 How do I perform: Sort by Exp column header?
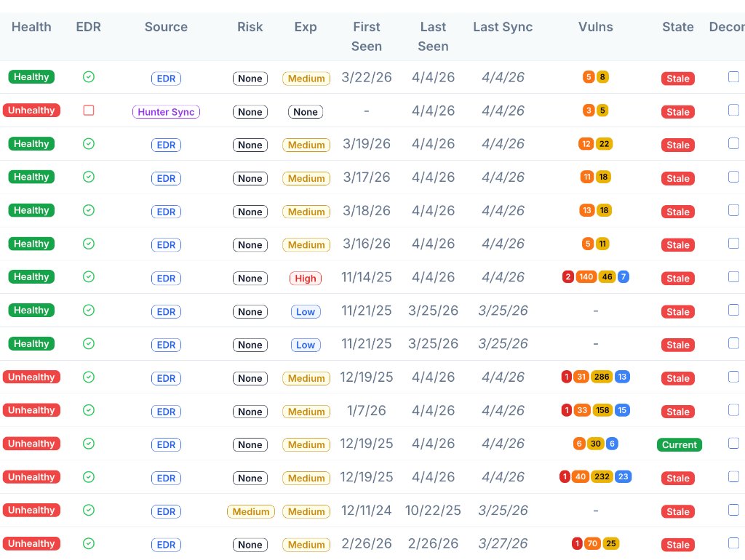306,27
